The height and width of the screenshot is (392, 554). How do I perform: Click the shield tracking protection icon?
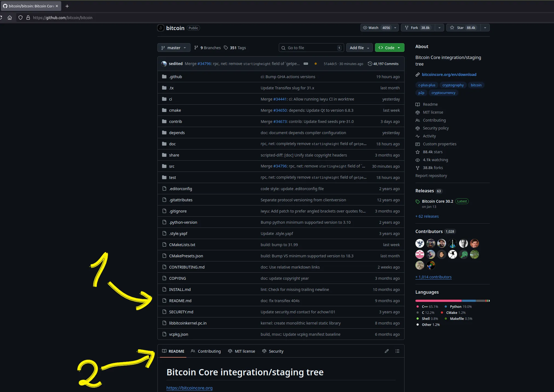point(20,18)
